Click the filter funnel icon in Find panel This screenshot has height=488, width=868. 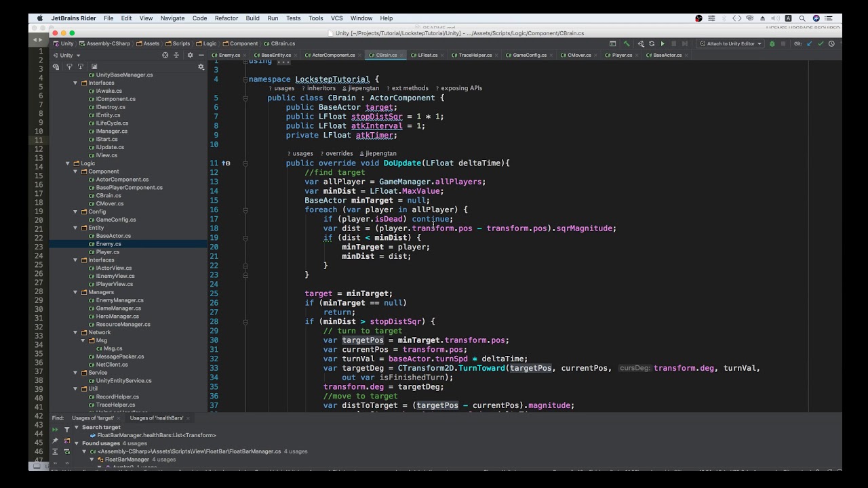point(66,428)
